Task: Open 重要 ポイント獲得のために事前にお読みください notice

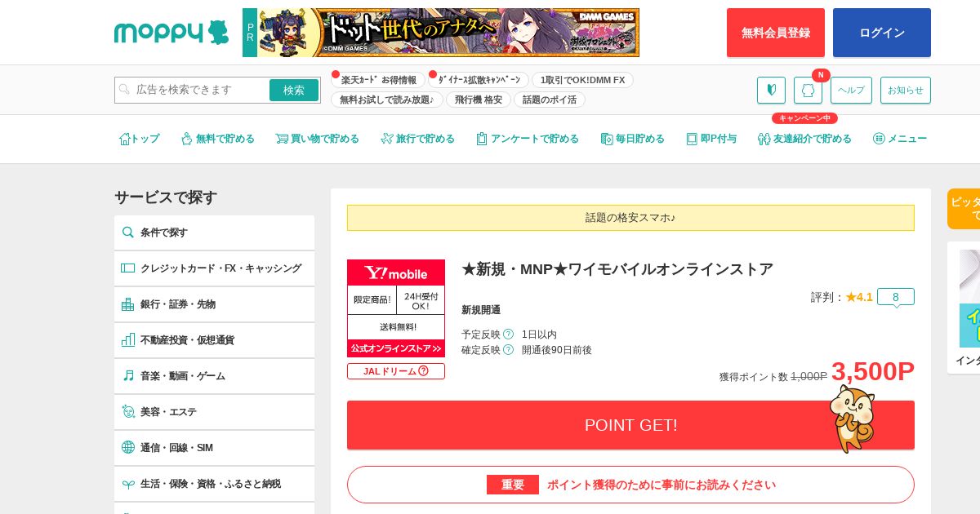Action: click(x=630, y=485)
